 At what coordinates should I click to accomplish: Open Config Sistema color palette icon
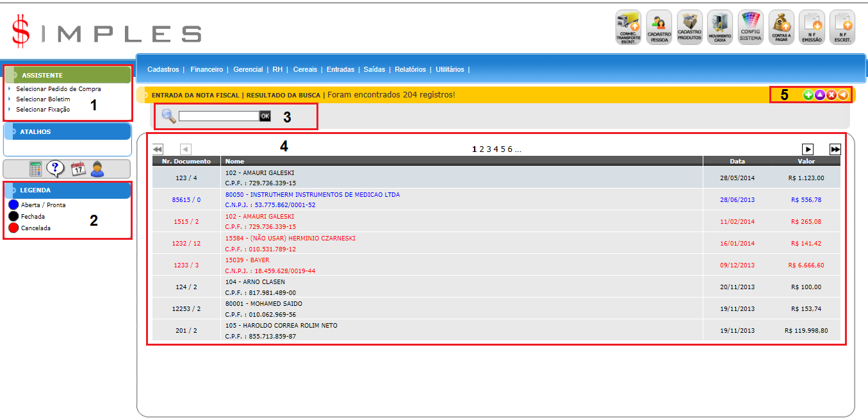pos(751,27)
